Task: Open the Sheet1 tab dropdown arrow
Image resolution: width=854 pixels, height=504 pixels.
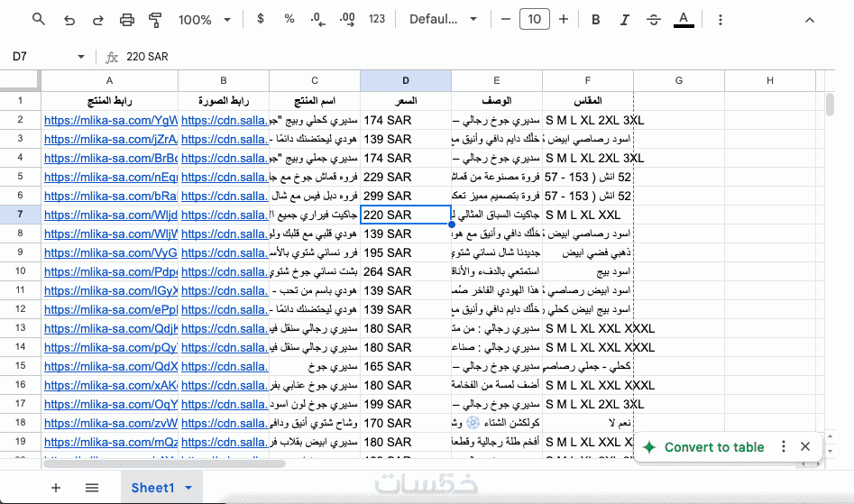Action: [x=188, y=488]
